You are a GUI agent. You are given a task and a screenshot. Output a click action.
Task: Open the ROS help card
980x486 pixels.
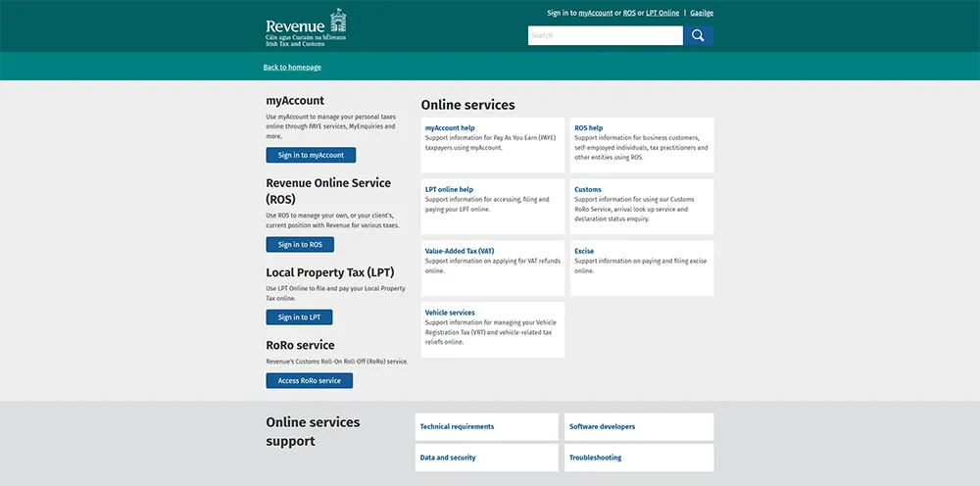point(642,145)
